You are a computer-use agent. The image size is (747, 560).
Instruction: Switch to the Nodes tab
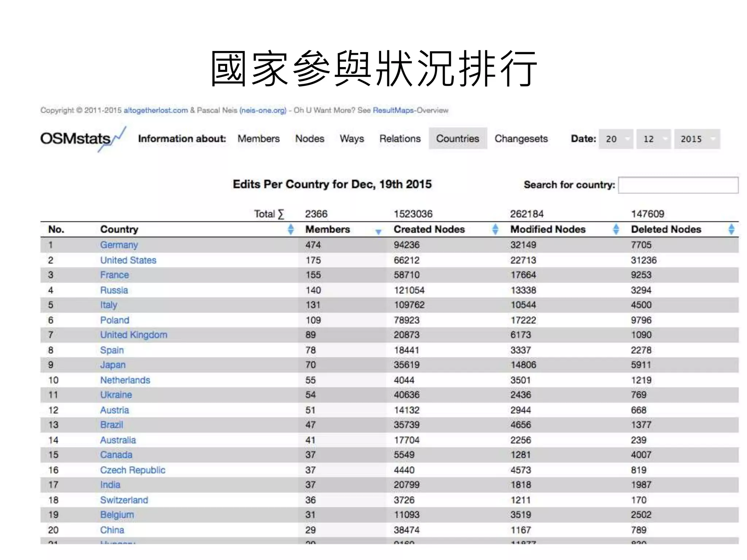(309, 139)
